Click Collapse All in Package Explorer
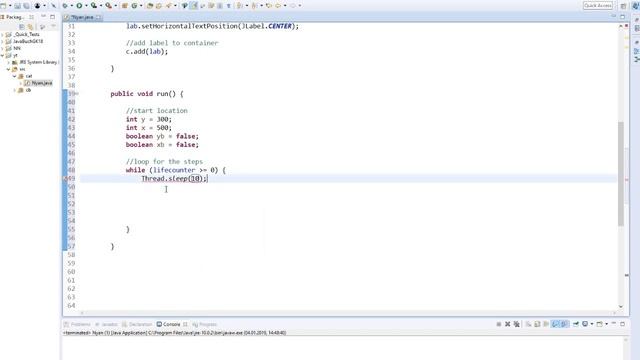This screenshot has width=640, height=360. (x=22, y=27)
